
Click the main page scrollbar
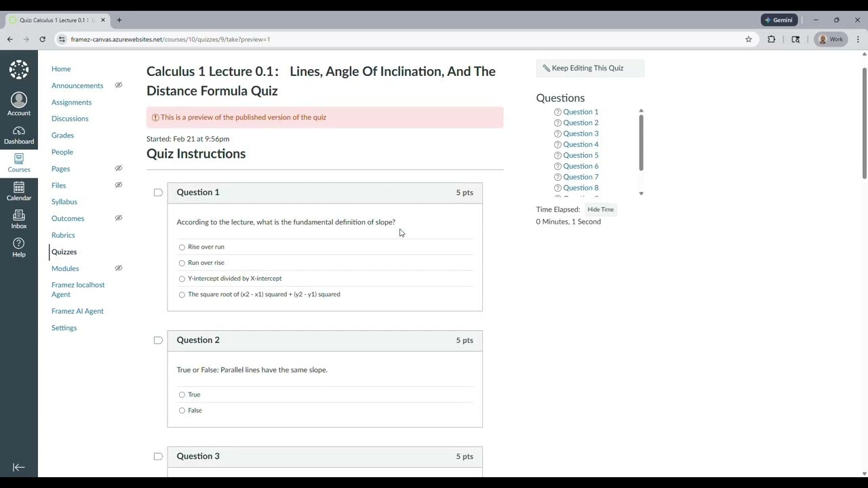click(864, 123)
